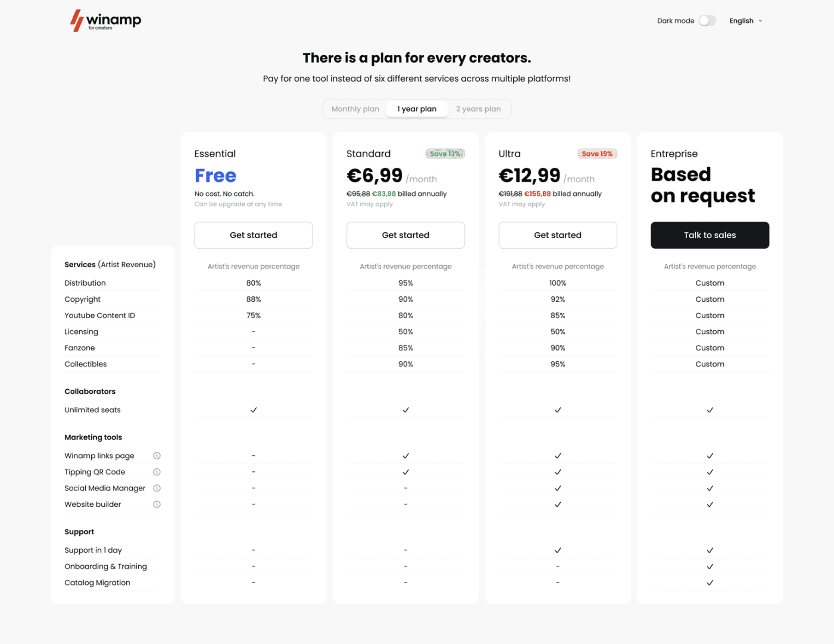Open info icon for Winamp links page
The height and width of the screenshot is (644, 834).
(157, 456)
